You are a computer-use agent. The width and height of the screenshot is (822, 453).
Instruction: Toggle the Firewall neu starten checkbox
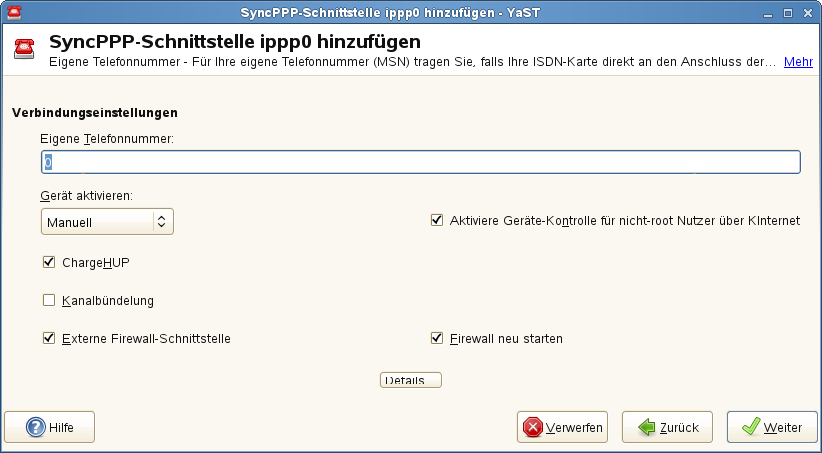436,338
